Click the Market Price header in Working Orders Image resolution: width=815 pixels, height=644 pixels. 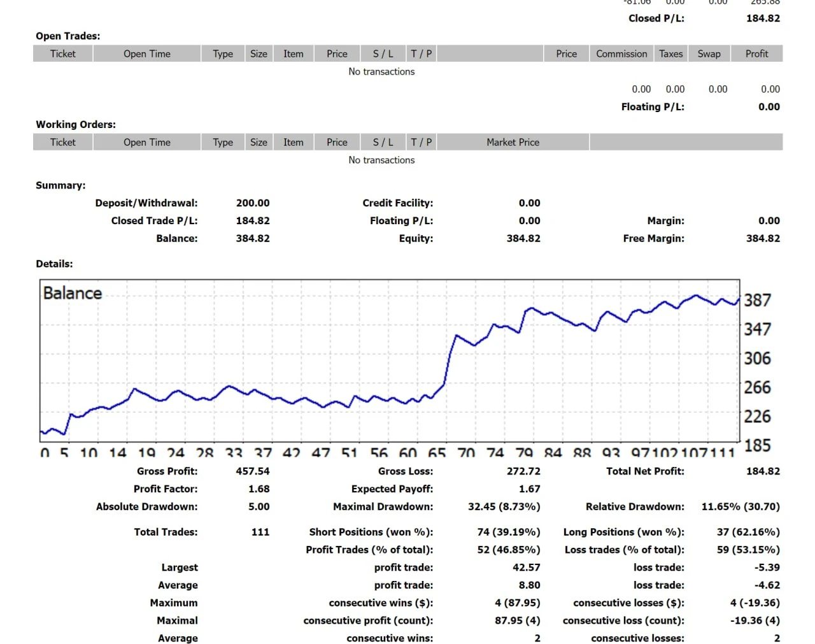click(513, 142)
